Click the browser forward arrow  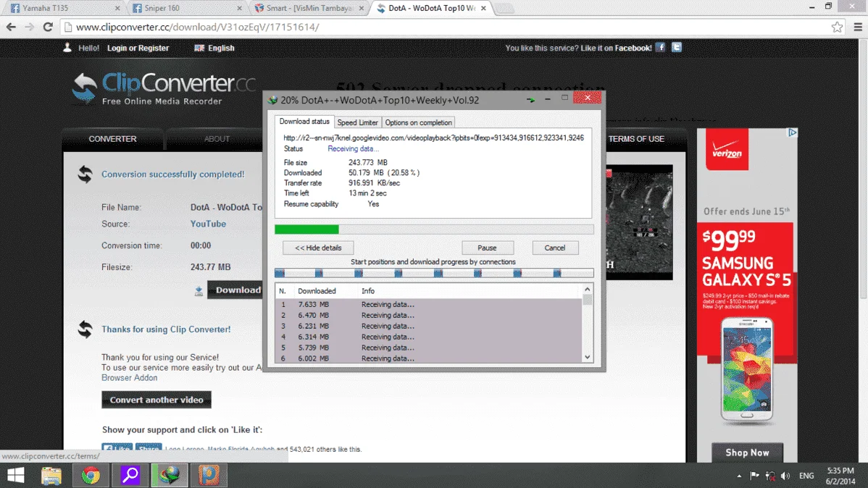pos(29,27)
